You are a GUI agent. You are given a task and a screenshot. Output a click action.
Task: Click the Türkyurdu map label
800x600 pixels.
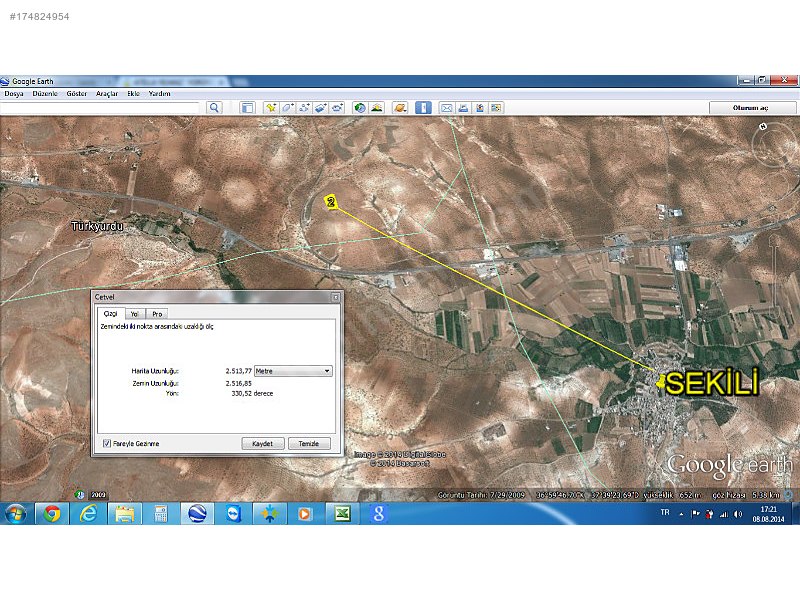(x=97, y=226)
